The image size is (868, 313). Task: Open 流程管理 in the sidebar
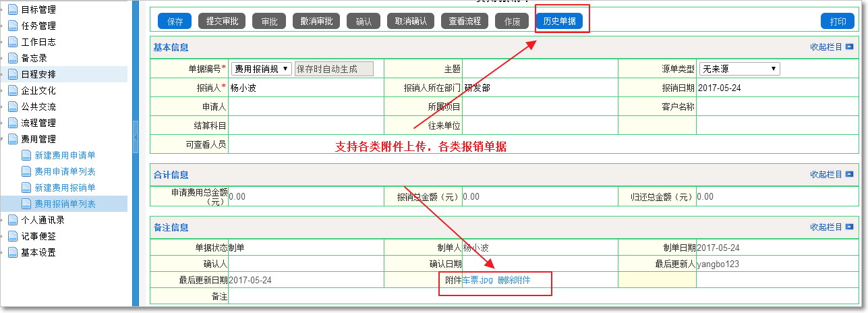[x=38, y=123]
